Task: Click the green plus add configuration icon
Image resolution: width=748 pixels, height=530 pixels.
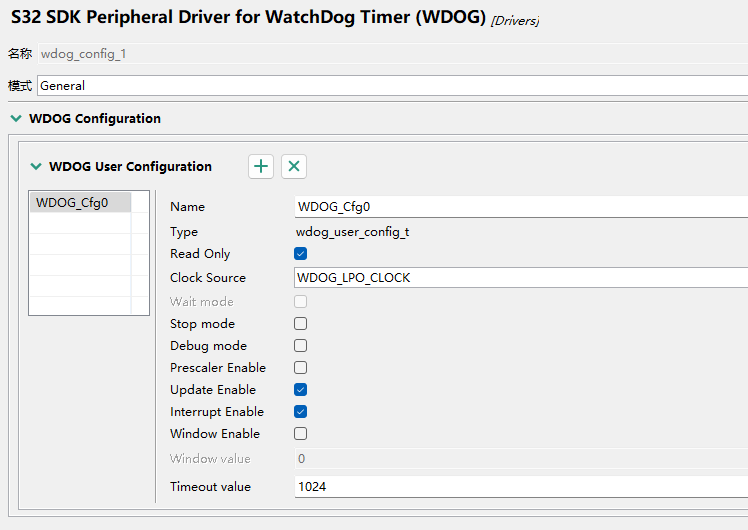Action: pyautogui.click(x=261, y=167)
